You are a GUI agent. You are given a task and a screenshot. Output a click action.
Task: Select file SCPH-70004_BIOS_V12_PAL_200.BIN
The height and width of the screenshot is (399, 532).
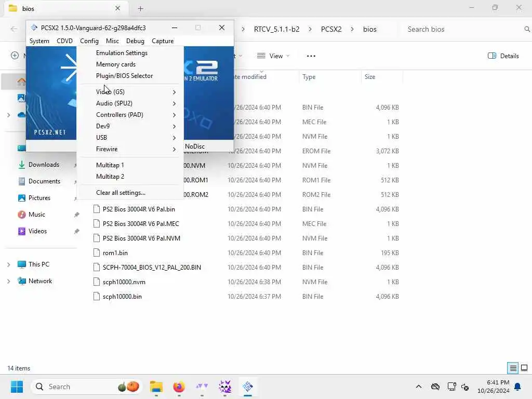click(x=152, y=268)
